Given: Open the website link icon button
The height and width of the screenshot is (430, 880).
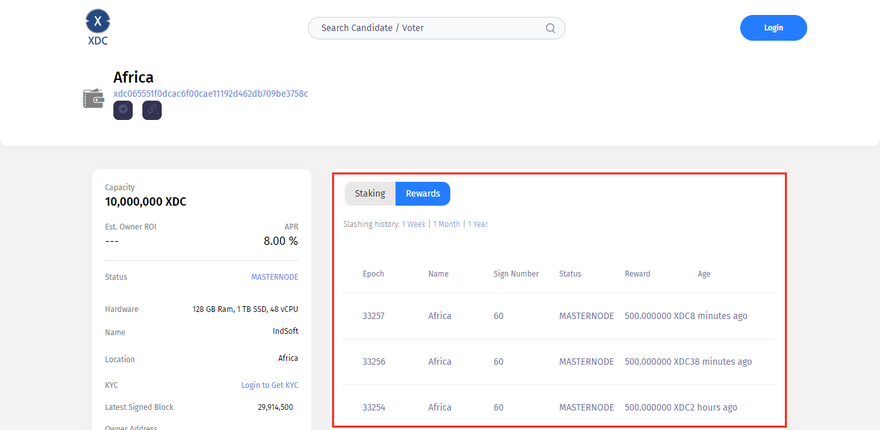Looking at the screenshot, I should click(x=152, y=110).
